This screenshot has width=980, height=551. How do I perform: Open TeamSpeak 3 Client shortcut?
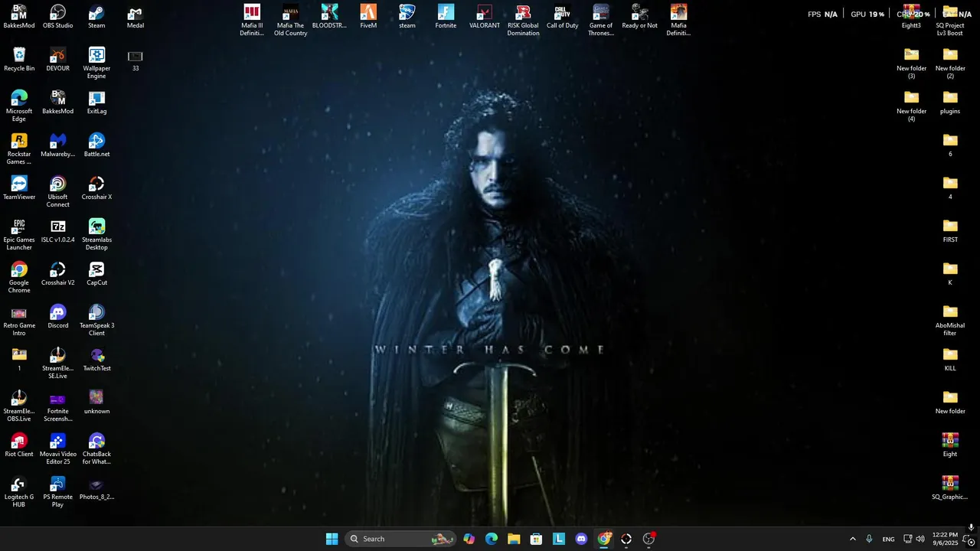click(96, 321)
